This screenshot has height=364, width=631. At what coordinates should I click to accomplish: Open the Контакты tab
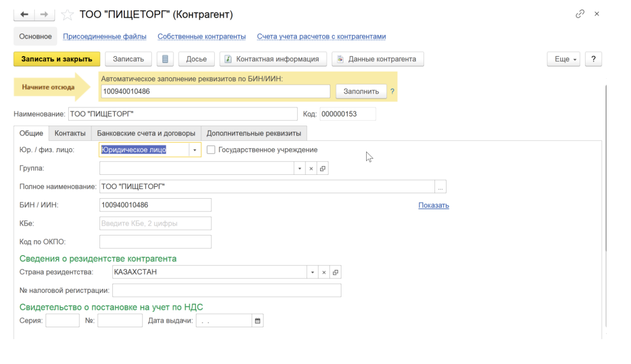coord(70,133)
